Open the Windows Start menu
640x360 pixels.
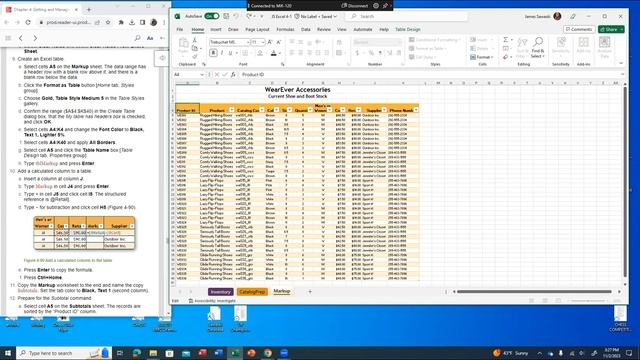coord(8,353)
